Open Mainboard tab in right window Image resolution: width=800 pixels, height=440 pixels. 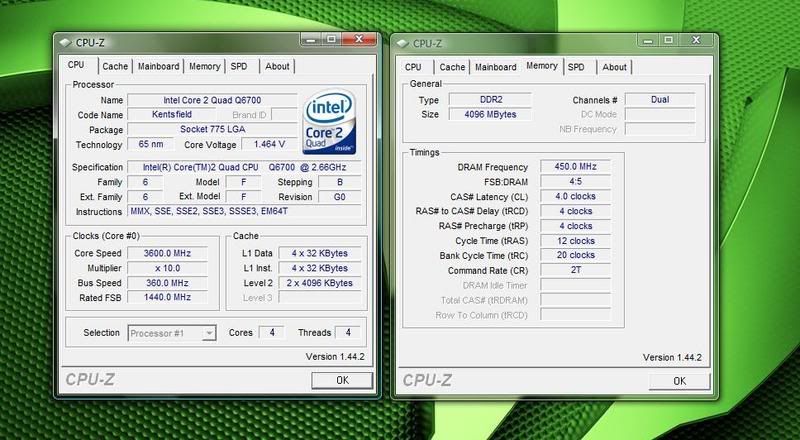496,67
